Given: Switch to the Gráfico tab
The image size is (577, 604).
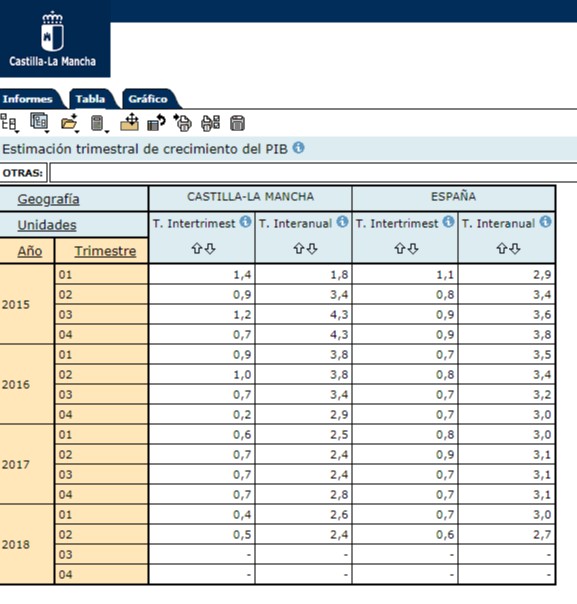Looking at the screenshot, I should coord(148,99).
